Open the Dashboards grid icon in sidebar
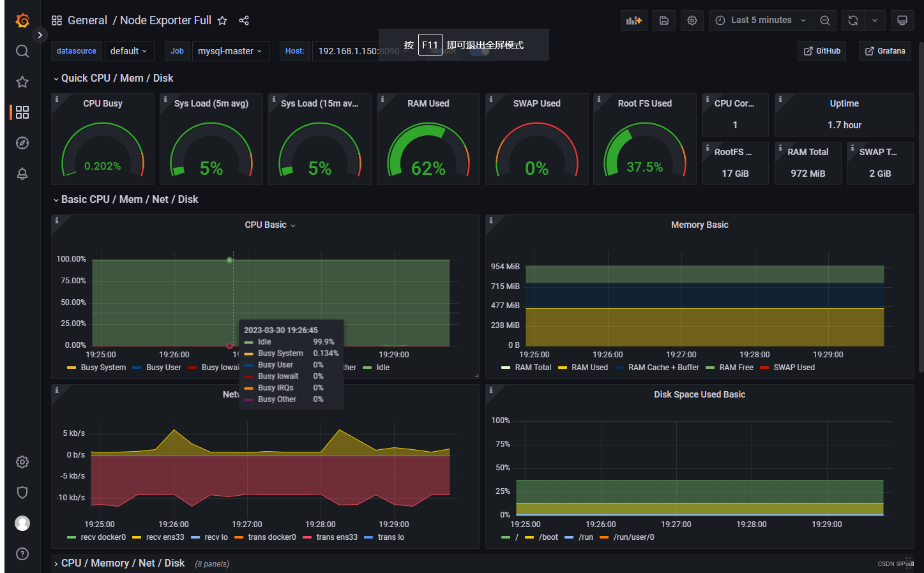 (22, 112)
